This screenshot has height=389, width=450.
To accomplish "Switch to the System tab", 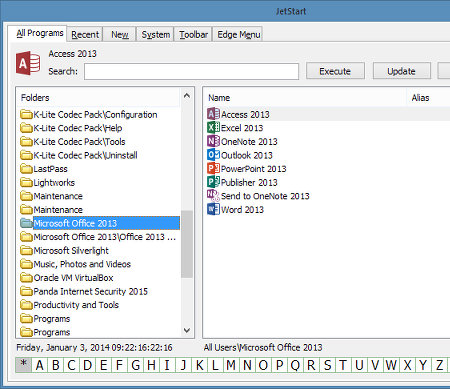I will click(x=156, y=35).
